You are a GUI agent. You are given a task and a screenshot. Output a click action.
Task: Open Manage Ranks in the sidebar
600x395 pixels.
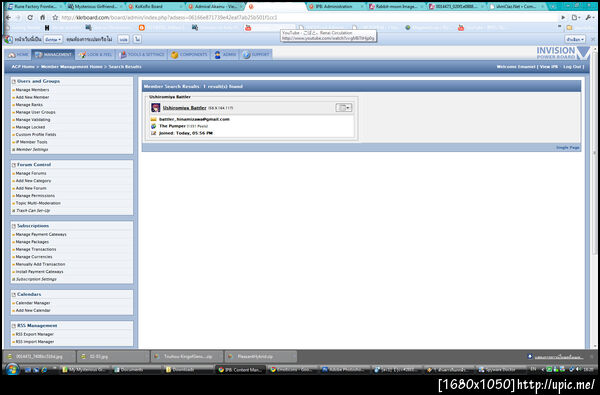(29, 105)
